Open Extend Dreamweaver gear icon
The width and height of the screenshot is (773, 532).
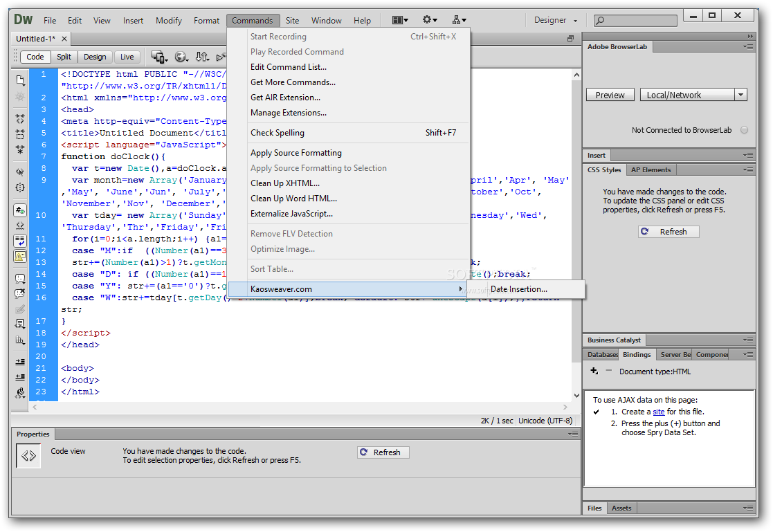tap(429, 20)
